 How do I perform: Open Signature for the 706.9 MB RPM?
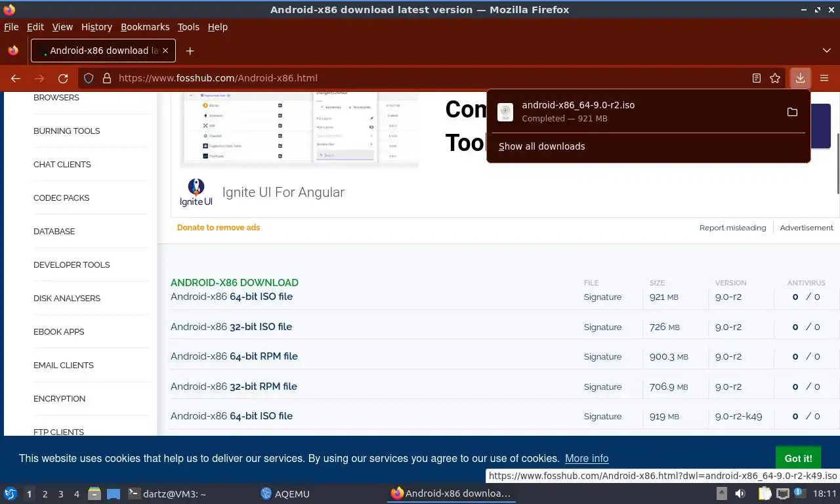602,387
